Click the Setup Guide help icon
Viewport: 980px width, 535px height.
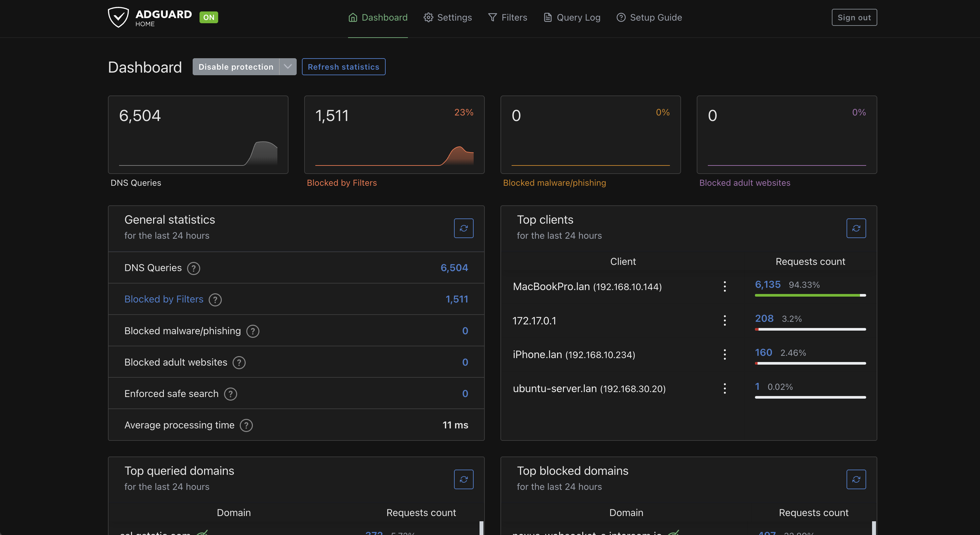[621, 17]
